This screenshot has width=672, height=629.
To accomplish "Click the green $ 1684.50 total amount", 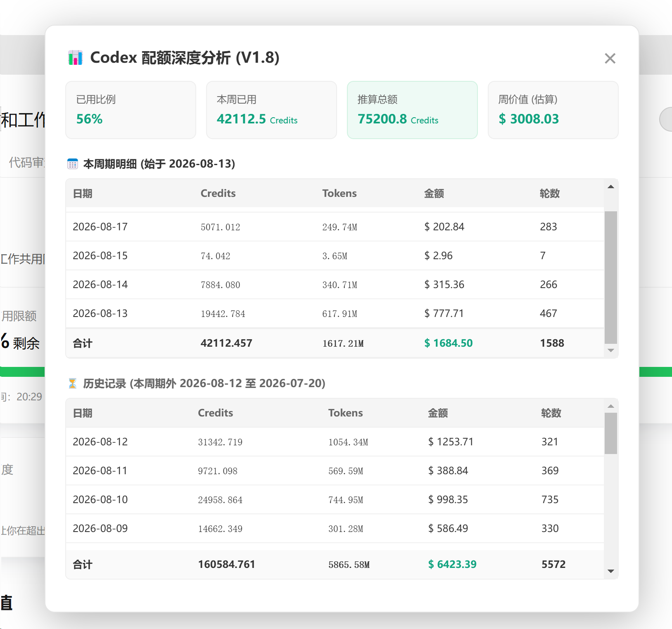I will (449, 343).
